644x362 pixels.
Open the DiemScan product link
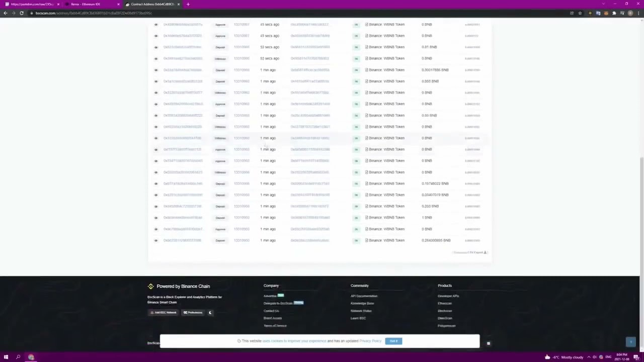445,318
